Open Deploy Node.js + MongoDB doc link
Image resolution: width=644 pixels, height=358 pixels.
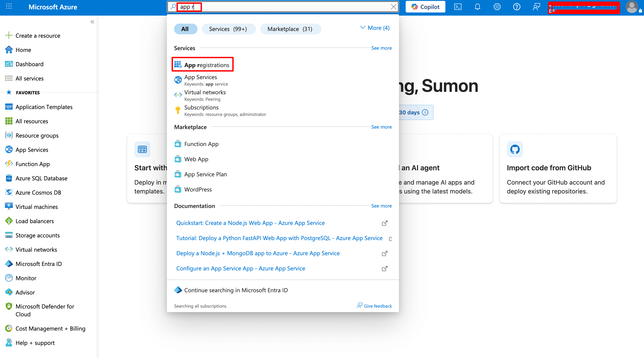[x=258, y=253]
